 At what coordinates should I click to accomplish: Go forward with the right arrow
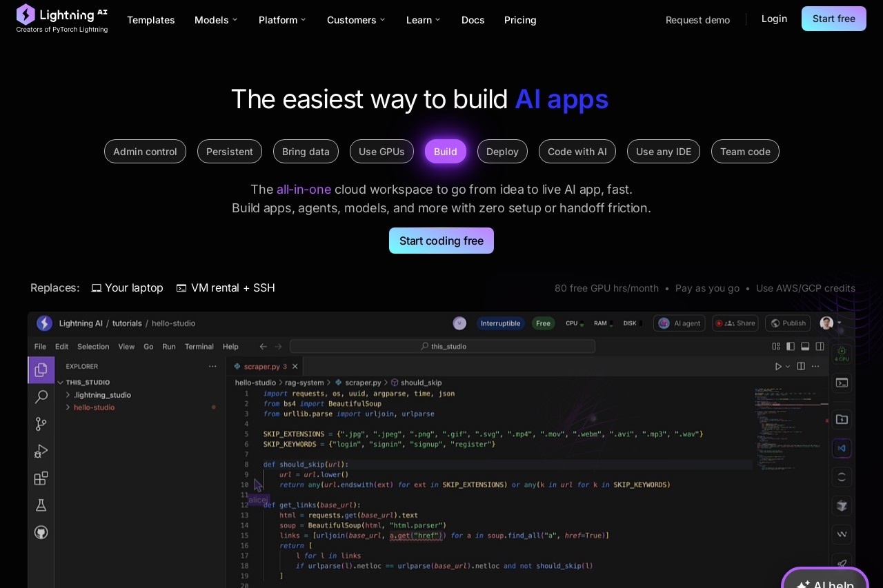(278, 346)
